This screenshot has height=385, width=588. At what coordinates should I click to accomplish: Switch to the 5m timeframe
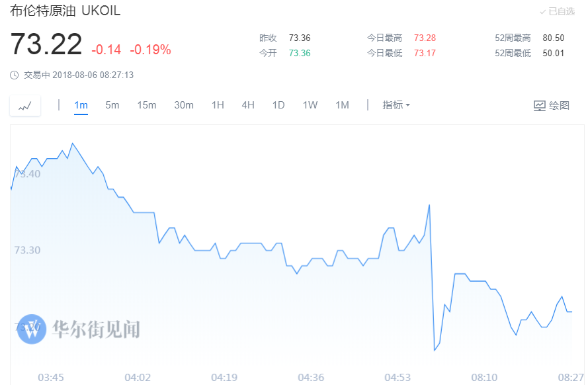112,105
